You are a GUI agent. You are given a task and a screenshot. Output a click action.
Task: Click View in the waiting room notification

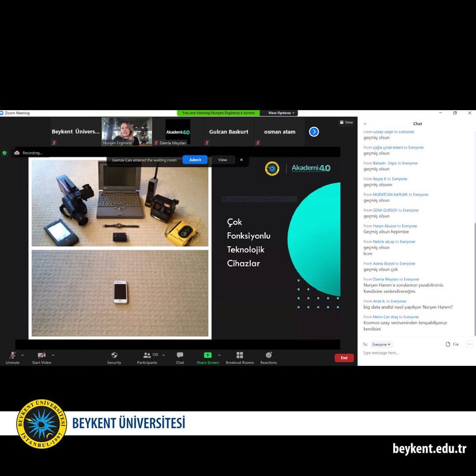(x=223, y=160)
